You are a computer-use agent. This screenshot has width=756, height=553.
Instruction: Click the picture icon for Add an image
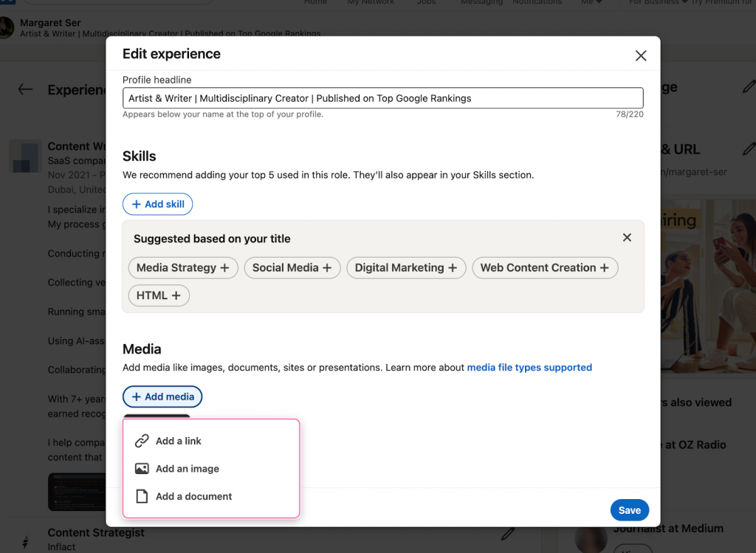(142, 469)
